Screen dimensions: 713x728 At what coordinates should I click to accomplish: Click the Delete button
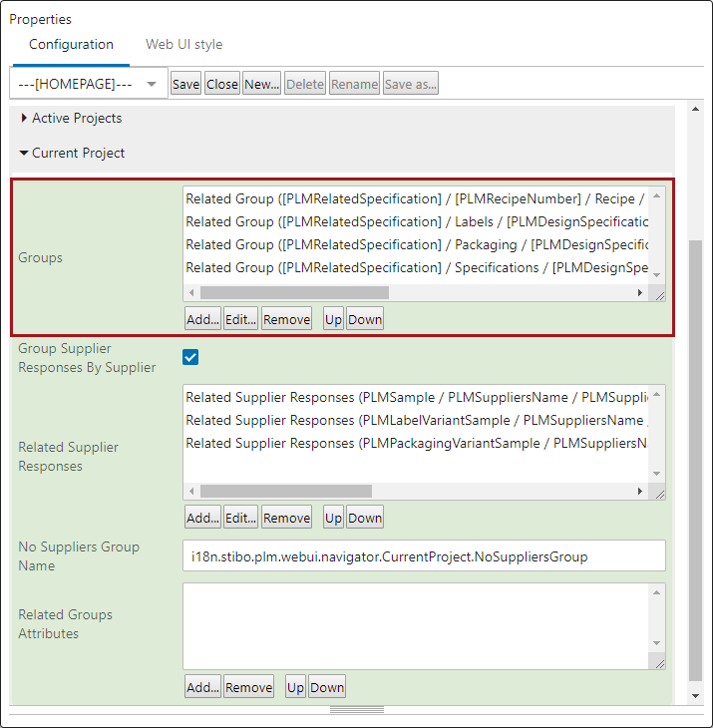tap(305, 84)
